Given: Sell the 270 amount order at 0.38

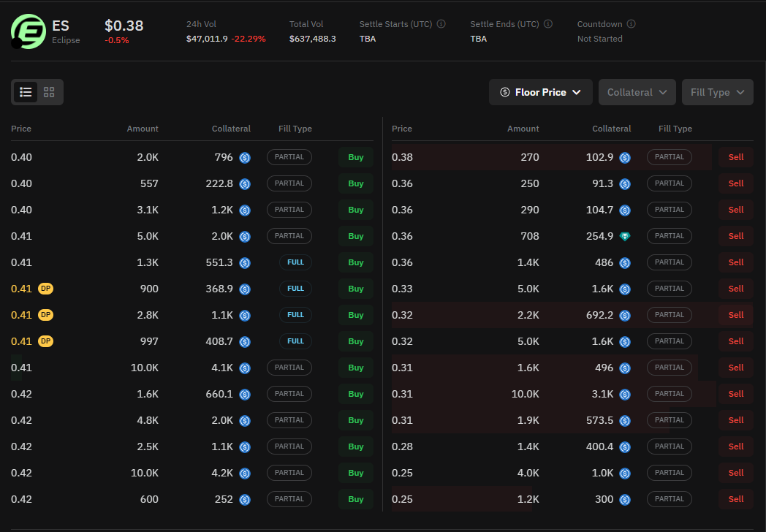Looking at the screenshot, I should click(x=735, y=157).
